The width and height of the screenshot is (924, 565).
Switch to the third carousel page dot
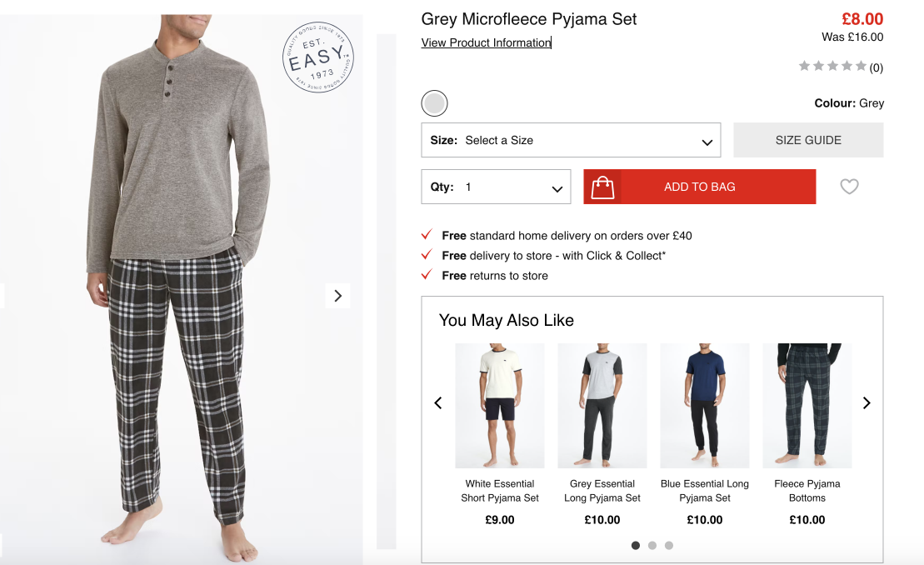[668, 546]
